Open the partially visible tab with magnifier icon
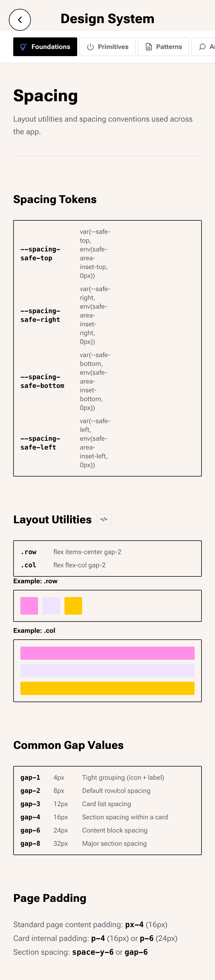The height and width of the screenshot is (980, 215). point(204,47)
